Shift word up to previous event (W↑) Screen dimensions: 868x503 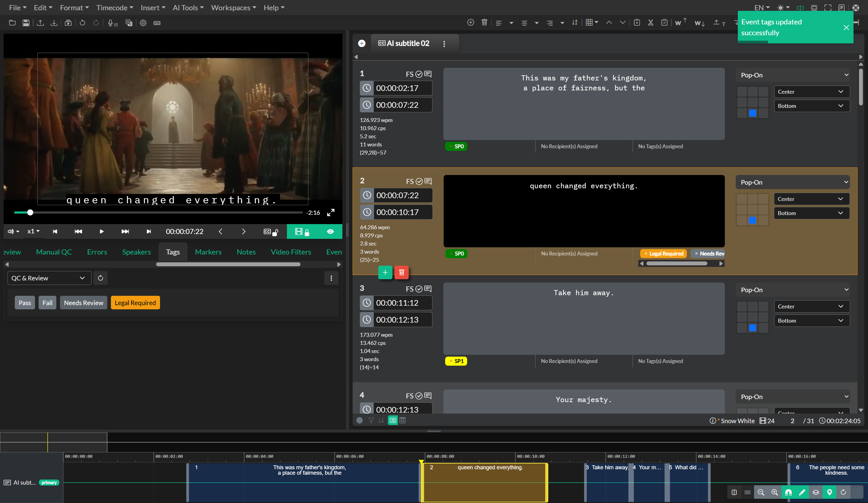click(681, 22)
